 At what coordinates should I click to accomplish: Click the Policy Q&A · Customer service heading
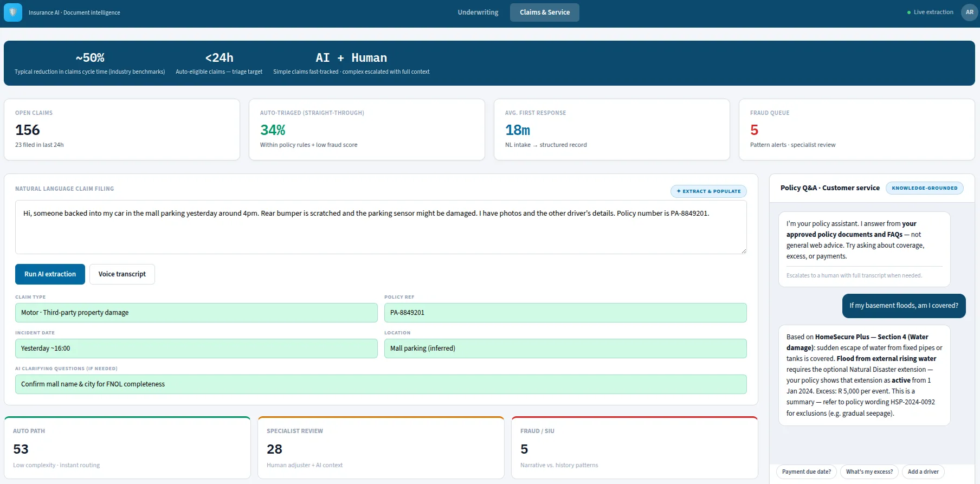click(x=830, y=188)
